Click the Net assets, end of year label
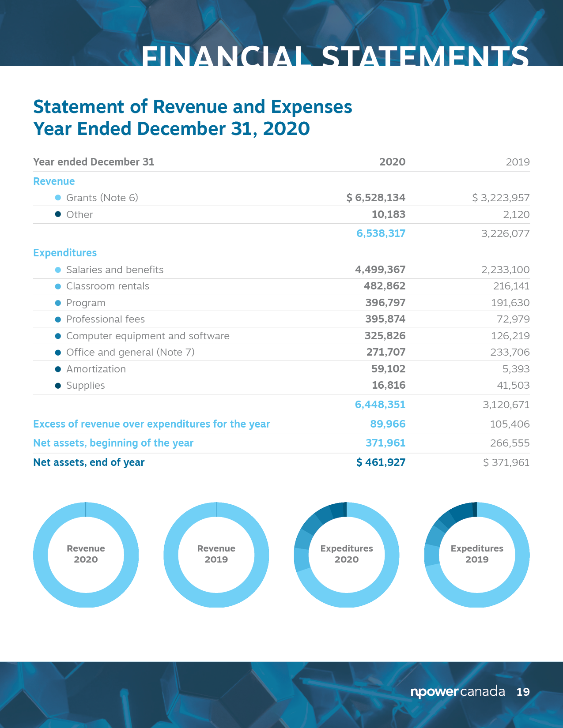This screenshot has height=728, width=563. [x=89, y=462]
